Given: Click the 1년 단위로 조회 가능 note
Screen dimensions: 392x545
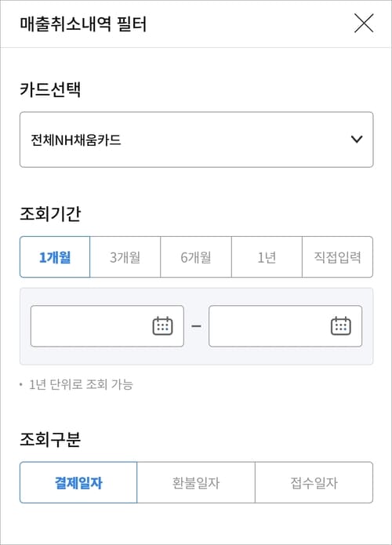Looking at the screenshot, I should coord(81,384).
